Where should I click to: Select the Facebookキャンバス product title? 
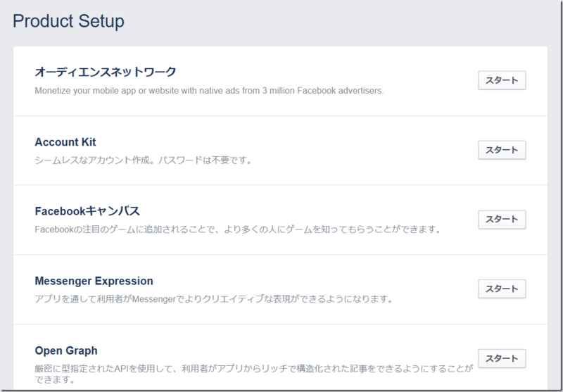pyautogui.click(x=87, y=211)
